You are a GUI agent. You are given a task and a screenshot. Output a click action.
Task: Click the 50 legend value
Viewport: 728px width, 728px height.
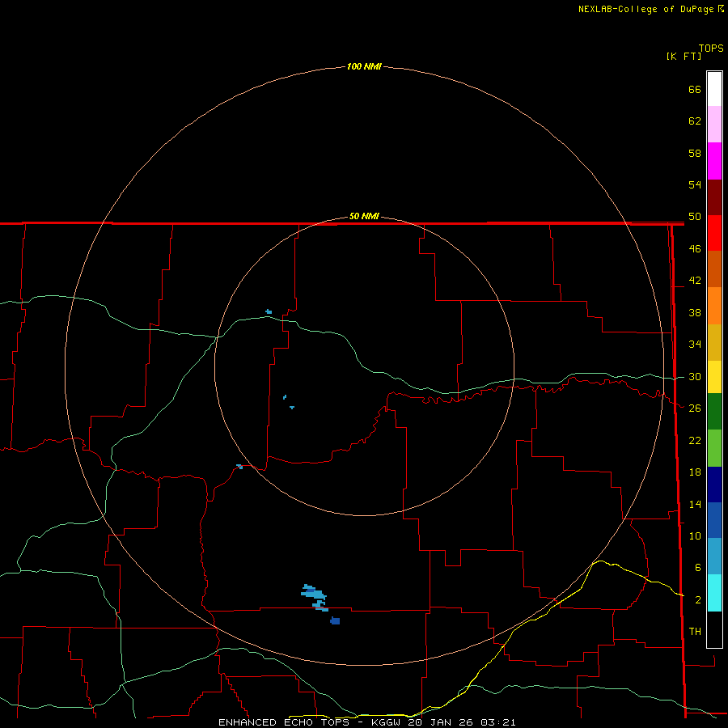click(x=695, y=217)
